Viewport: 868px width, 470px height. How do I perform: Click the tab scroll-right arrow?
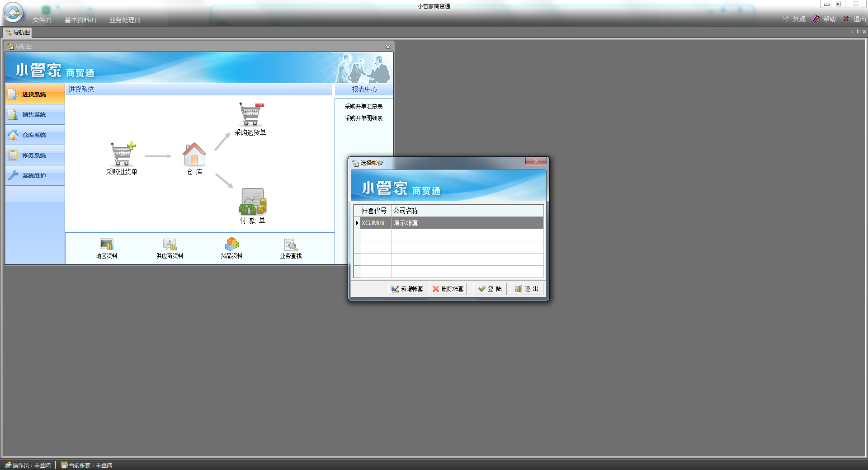click(x=858, y=32)
